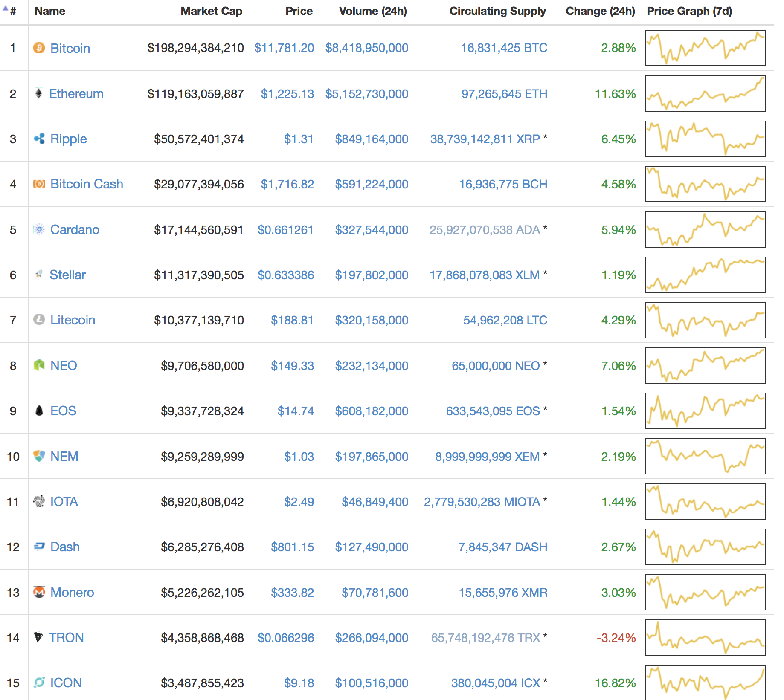This screenshot has width=784, height=700.
Task: Click supply 65,748,192,476 TRX
Action: click(485, 637)
